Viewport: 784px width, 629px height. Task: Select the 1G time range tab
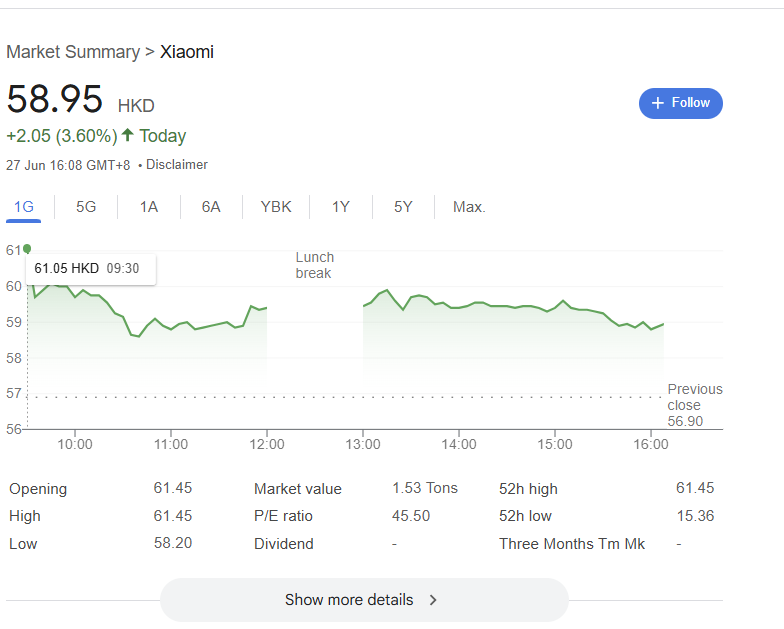point(24,207)
